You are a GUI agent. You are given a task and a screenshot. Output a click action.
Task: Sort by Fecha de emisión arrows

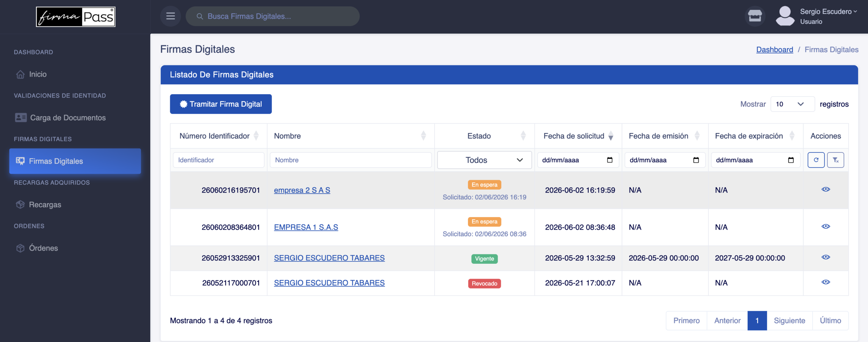[x=697, y=136]
